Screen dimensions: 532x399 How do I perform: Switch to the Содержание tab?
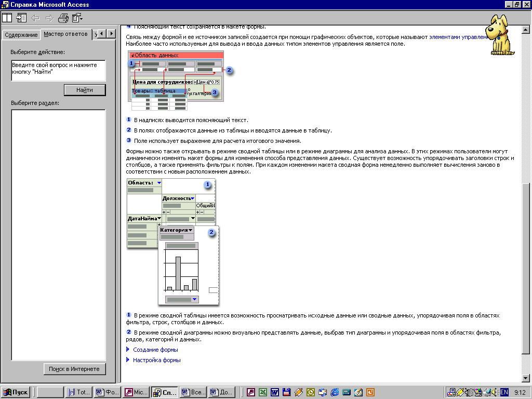(21, 35)
